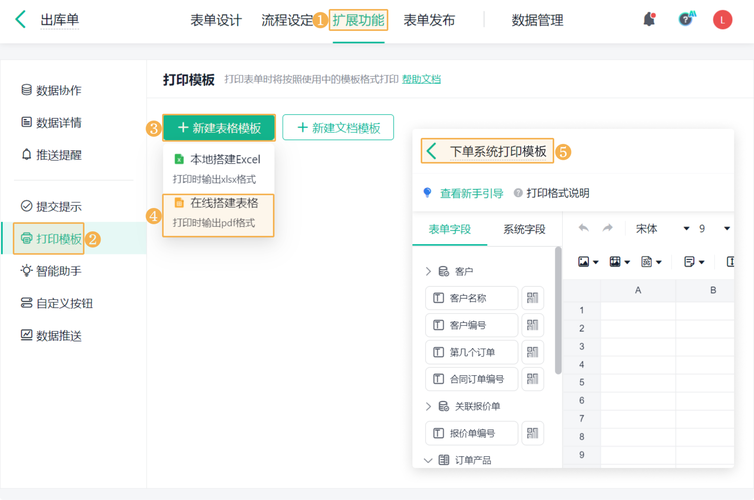
Task: Collapse the 订单产品 field group
Action: tap(428, 461)
